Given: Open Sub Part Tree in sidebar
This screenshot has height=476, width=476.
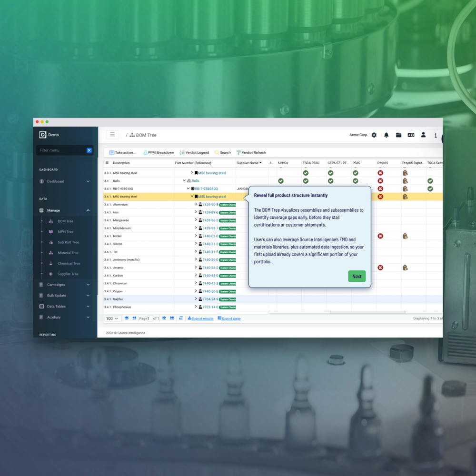Looking at the screenshot, I should click(68, 242).
